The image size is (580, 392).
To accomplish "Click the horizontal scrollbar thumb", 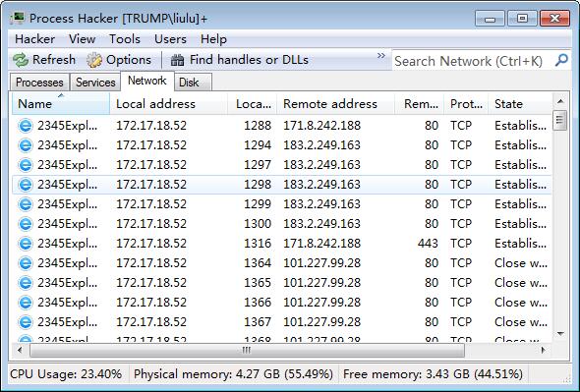I will pos(247,350).
